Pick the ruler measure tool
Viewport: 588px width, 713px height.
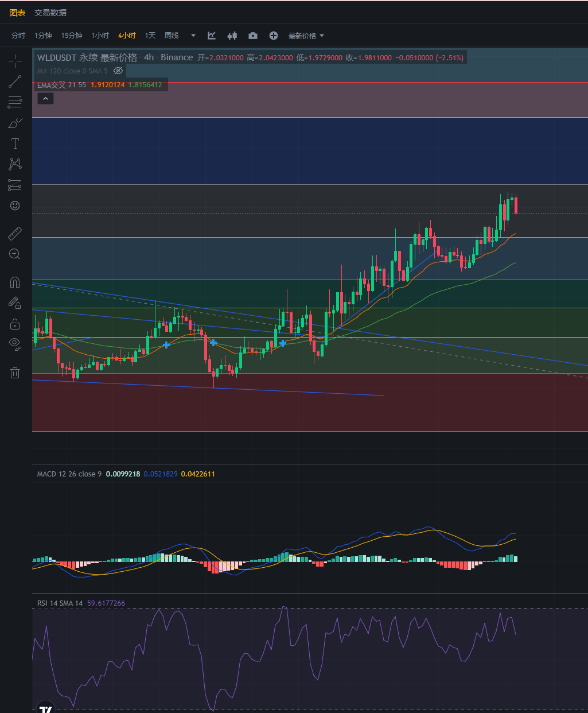pyautogui.click(x=15, y=233)
